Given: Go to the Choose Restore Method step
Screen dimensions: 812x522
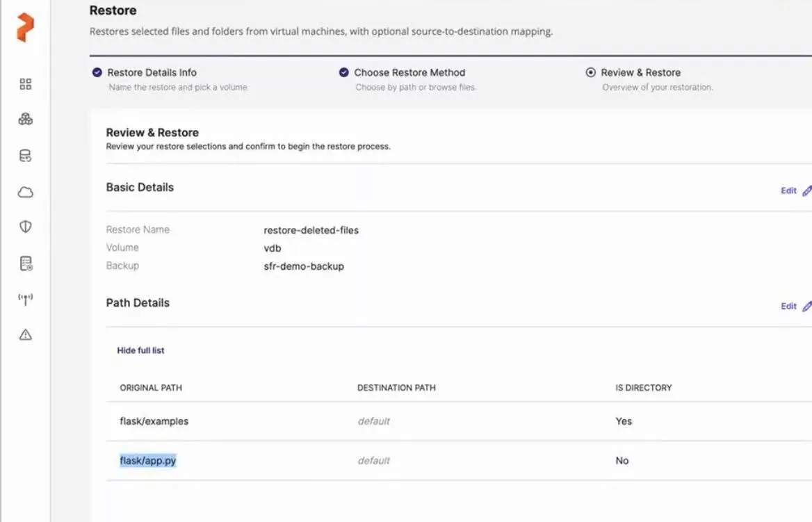Looking at the screenshot, I should point(409,72).
